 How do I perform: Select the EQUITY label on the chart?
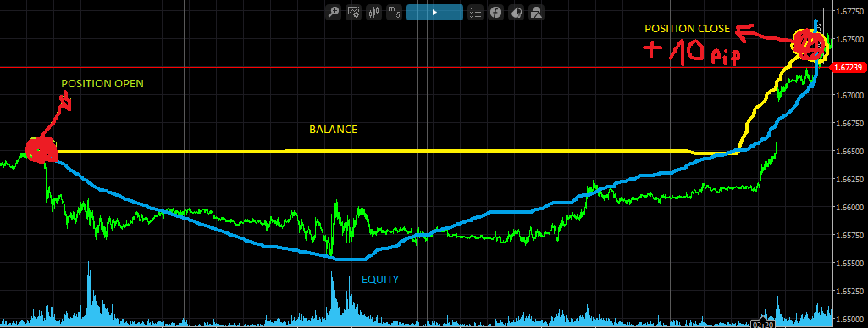(x=379, y=280)
